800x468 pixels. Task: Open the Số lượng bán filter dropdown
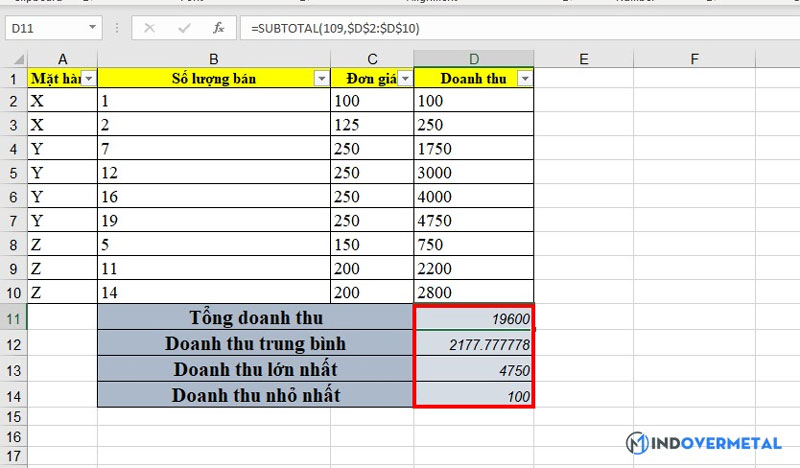click(321, 78)
